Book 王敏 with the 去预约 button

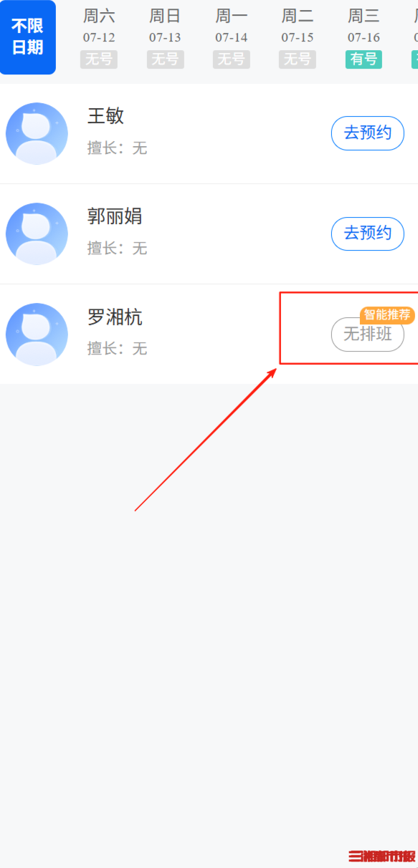(x=368, y=133)
